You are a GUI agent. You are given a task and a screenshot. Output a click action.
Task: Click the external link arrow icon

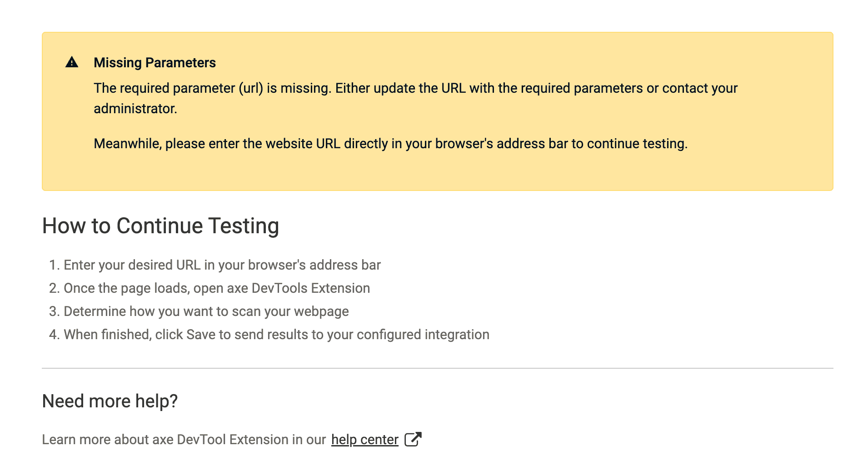(x=413, y=439)
